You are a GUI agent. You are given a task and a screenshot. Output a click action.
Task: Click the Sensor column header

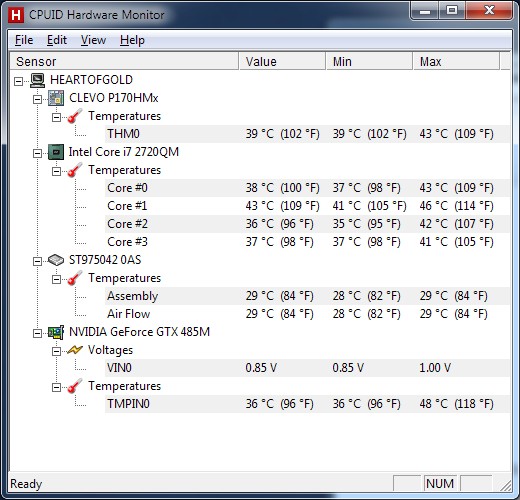pos(124,61)
